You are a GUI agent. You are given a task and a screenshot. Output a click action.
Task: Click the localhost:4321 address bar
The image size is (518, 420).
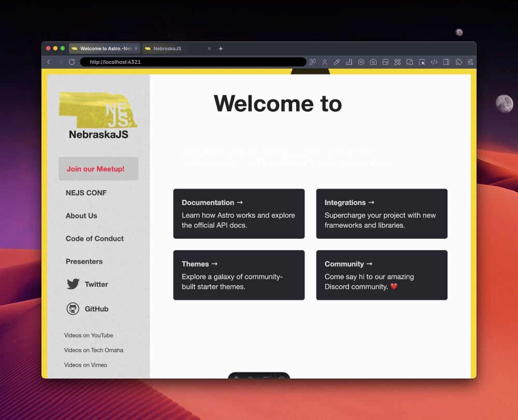coord(193,62)
